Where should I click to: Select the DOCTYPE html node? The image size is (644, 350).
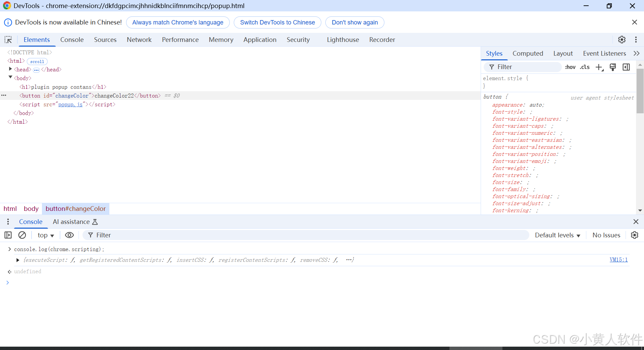click(x=30, y=52)
